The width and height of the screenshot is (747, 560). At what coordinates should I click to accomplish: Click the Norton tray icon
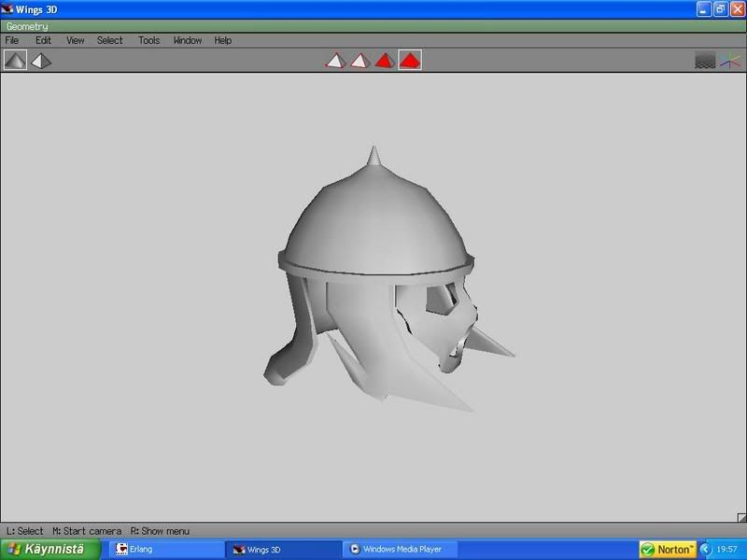click(668, 549)
